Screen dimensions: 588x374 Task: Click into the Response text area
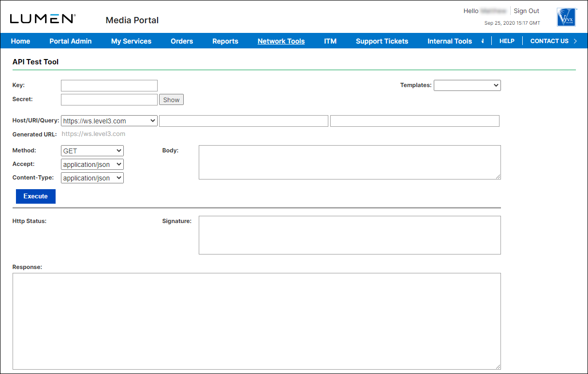257,321
